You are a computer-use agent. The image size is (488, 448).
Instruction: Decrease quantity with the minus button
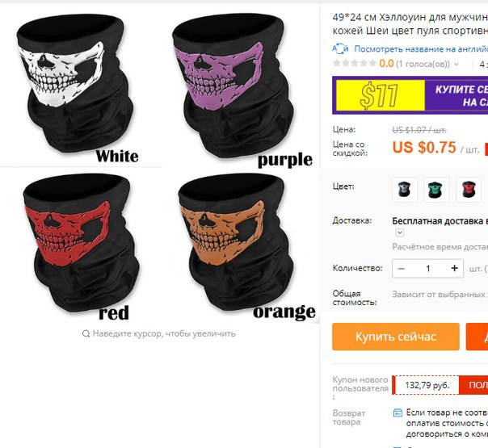coord(402,268)
